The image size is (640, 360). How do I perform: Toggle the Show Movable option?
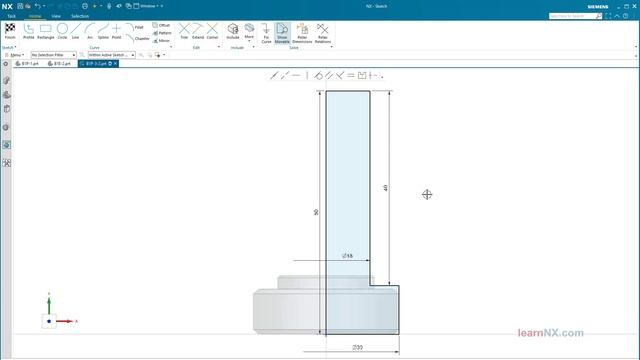pos(282,33)
